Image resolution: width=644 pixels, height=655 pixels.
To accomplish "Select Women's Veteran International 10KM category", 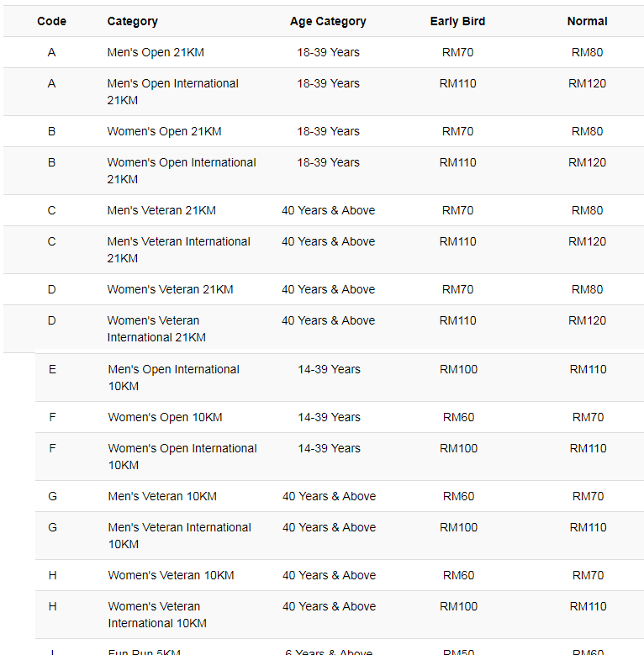I will click(157, 614).
